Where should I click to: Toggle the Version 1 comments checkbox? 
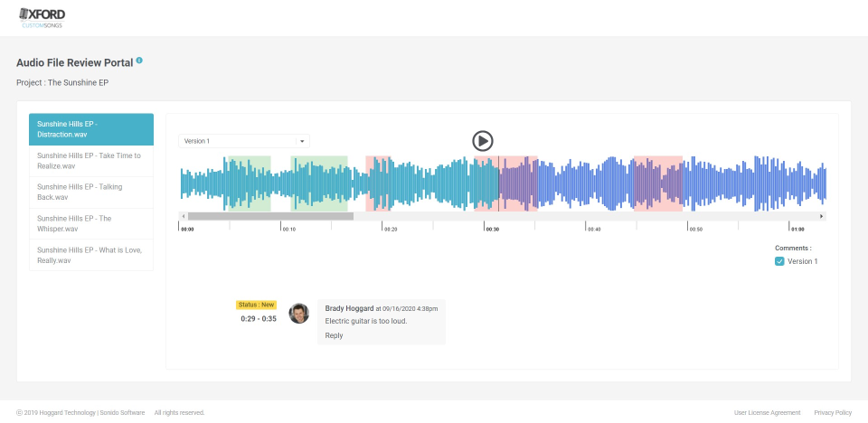(x=779, y=261)
